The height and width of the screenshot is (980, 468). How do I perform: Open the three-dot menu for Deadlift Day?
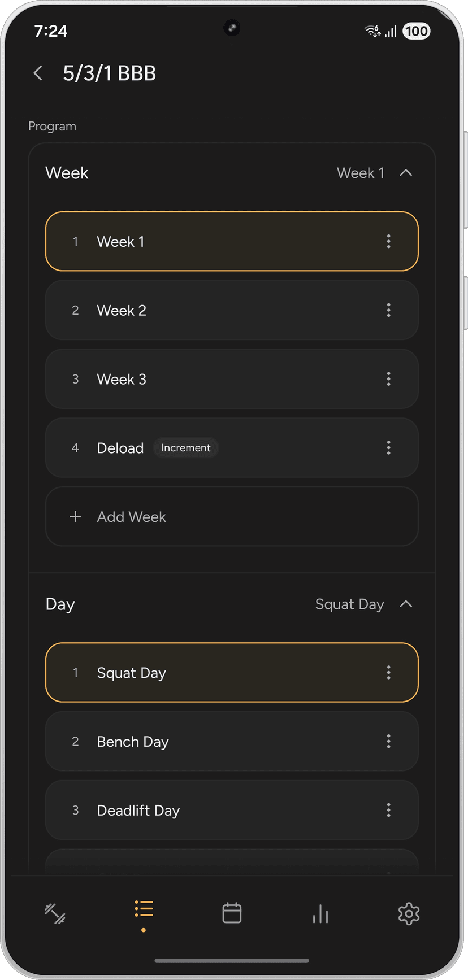388,810
